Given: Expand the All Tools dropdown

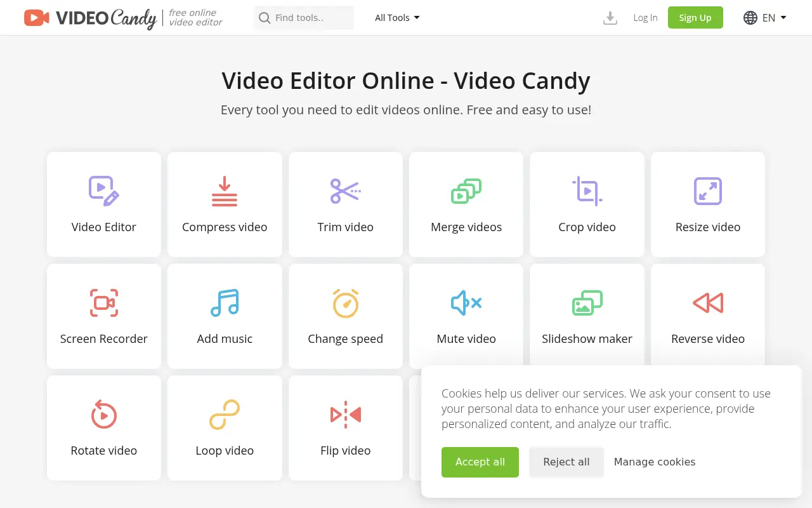Looking at the screenshot, I should pyautogui.click(x=396, y=18).
